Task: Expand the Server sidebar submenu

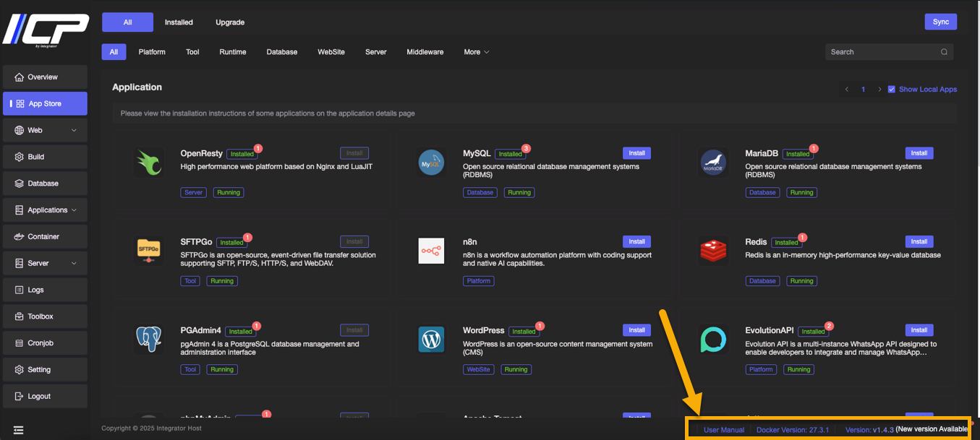Action: coord(74,264)
